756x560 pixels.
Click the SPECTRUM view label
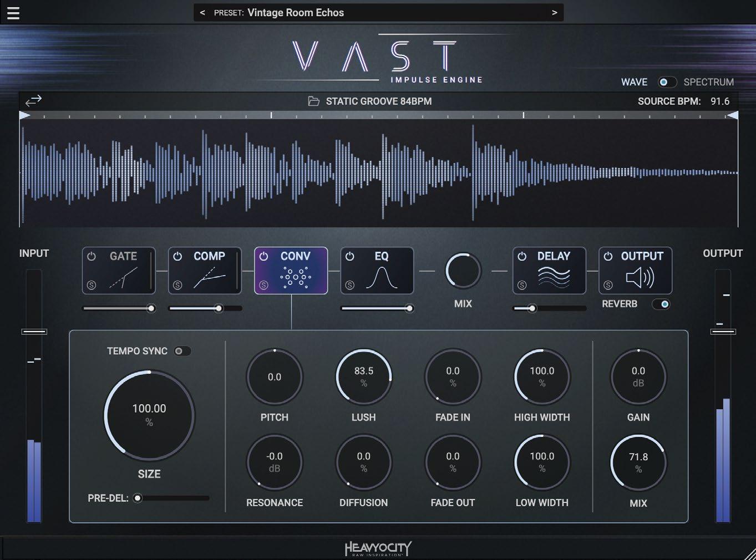coord(708,82)
